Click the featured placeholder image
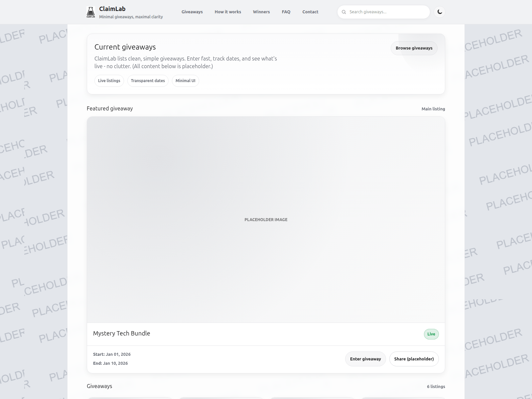532x399 pixels. click(266, 219)
